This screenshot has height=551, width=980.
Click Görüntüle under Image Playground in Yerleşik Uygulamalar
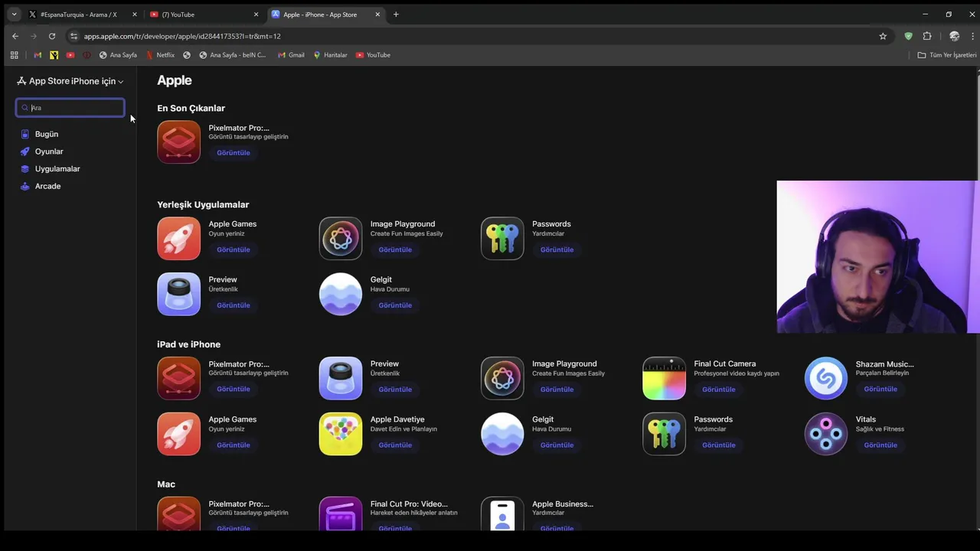[395, 249]
